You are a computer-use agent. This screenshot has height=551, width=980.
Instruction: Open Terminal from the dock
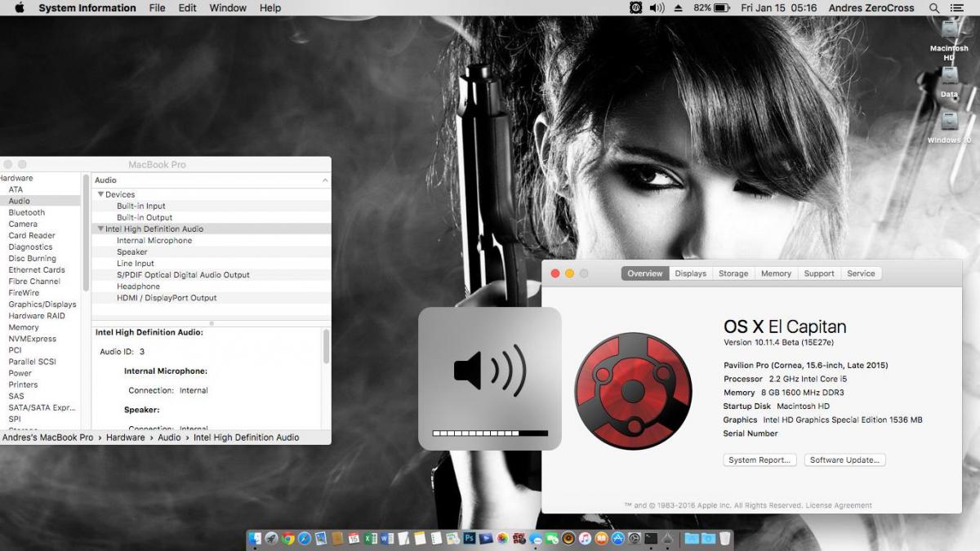(x=650, y=539)
